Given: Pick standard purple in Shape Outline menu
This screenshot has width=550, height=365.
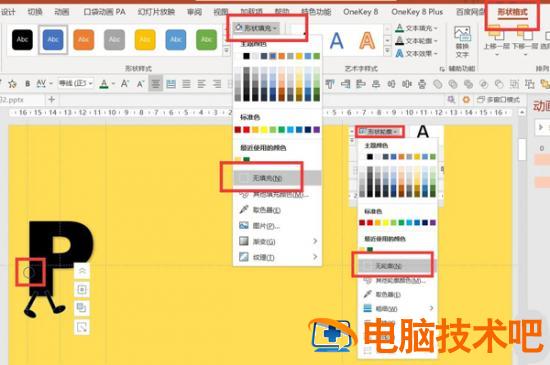Looking at the screenshot, I should [433, 222].
